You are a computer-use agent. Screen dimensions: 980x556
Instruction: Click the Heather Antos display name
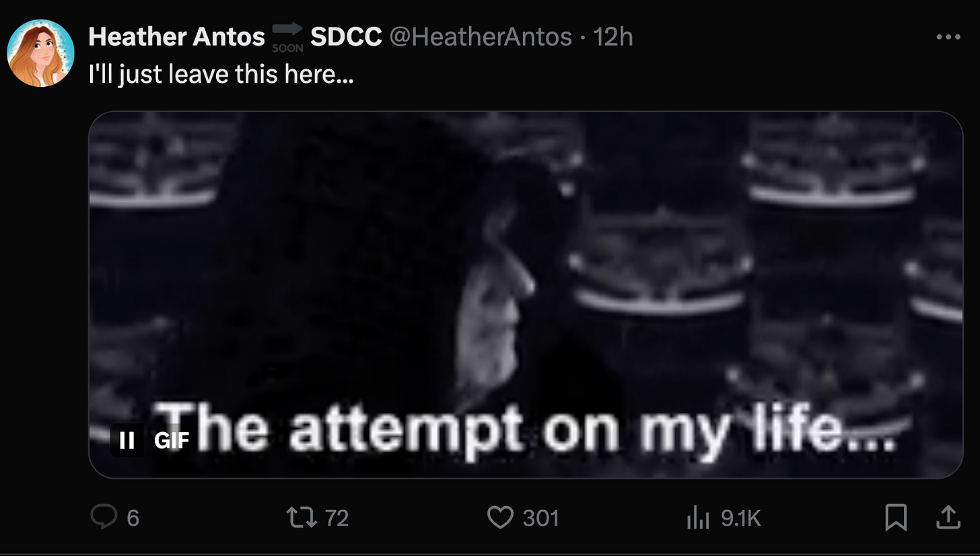pos(176,37)
